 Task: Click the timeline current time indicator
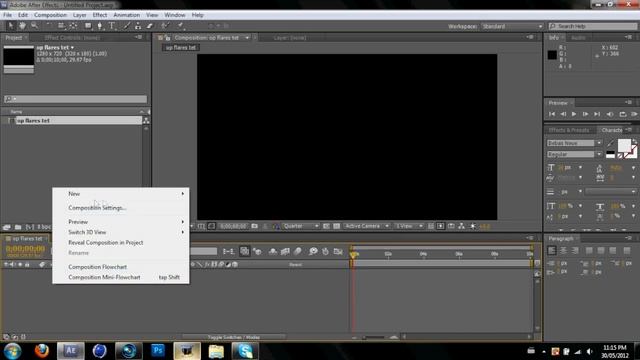coord(353,254)
